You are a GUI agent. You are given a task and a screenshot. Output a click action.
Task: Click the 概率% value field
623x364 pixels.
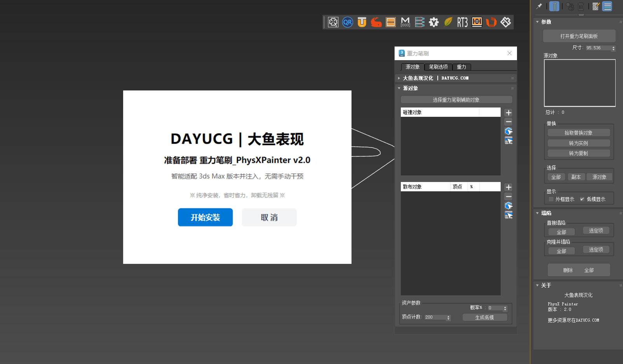[x=495, y=308]
